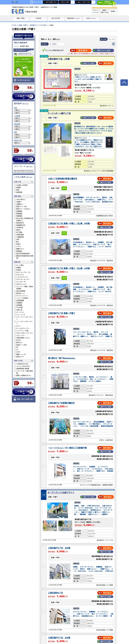Screen dimensions: 129x644
Task: Open 江東区亀戸5丁目新築分譲住宅 listing title
Action: [x=61, y=403]
